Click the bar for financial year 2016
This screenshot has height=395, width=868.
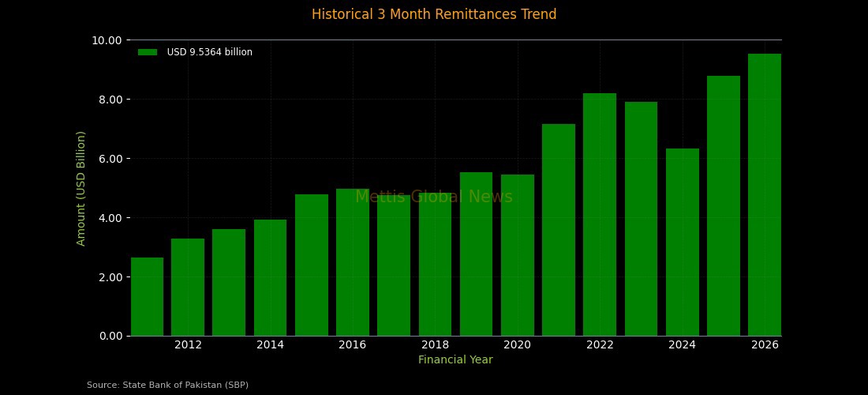pyautogui.click(x=353, y=262)
